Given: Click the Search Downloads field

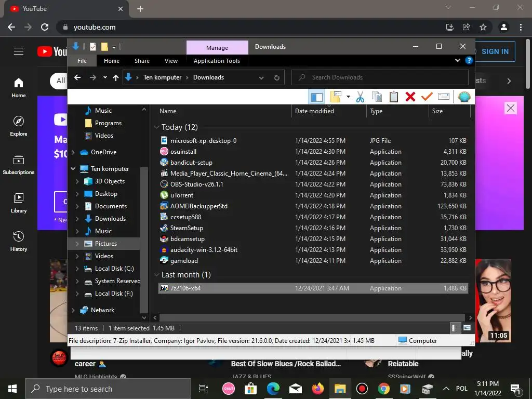Looking at the screenshot, I should (x=380, y=77).
